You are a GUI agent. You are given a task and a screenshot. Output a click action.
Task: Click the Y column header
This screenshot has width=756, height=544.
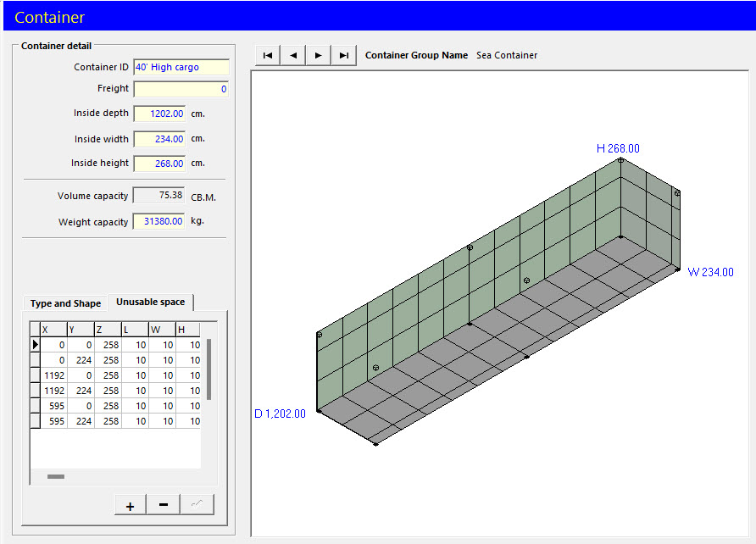coord(81,330)
